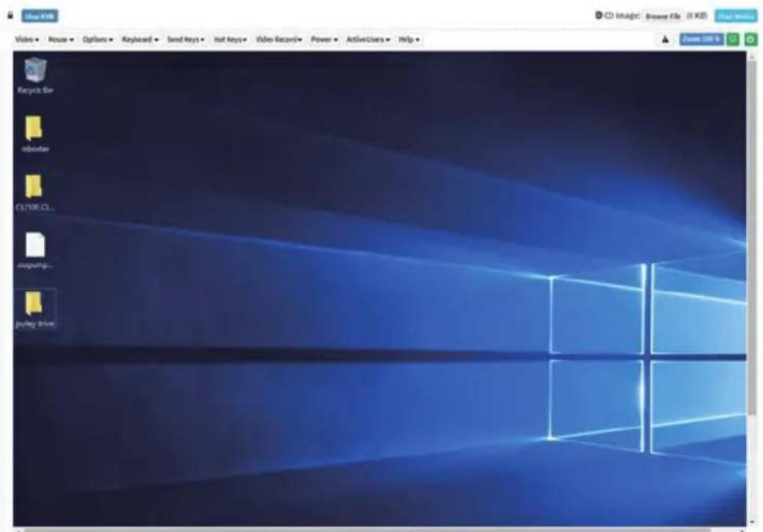Screen dimensions: 763x532
Task: Click the black warning triangle icon
Action: [x=665, y=39]
